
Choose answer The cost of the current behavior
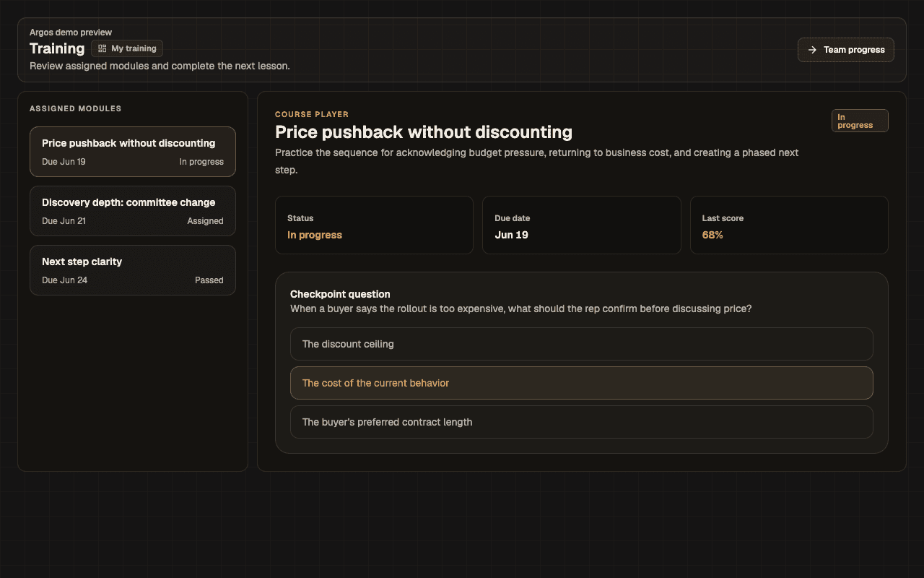(581, 383)
